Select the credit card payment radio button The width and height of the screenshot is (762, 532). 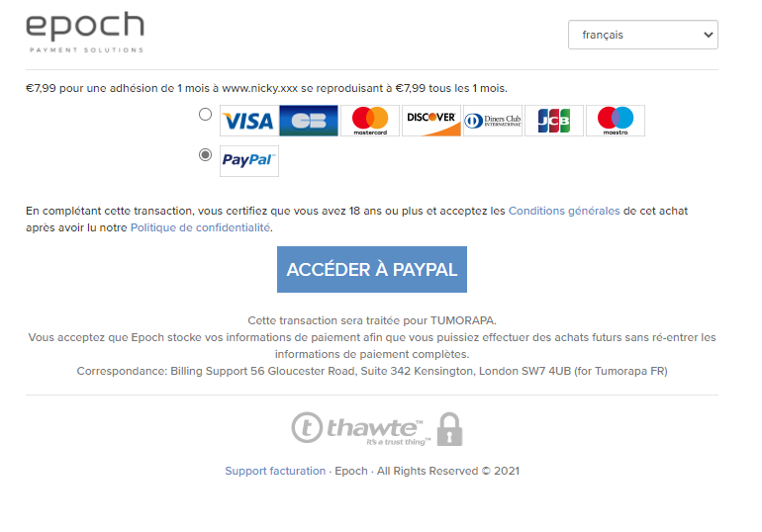[x=206, y=115]
